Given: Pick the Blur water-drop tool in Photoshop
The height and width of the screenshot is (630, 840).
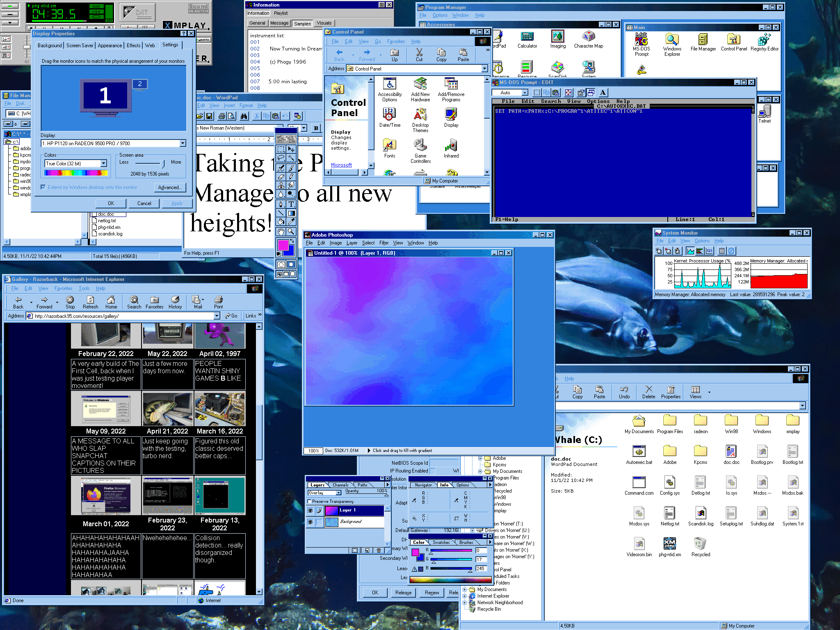Looking at the screenshot, I should pyautogui.click(x=281, y=194).
